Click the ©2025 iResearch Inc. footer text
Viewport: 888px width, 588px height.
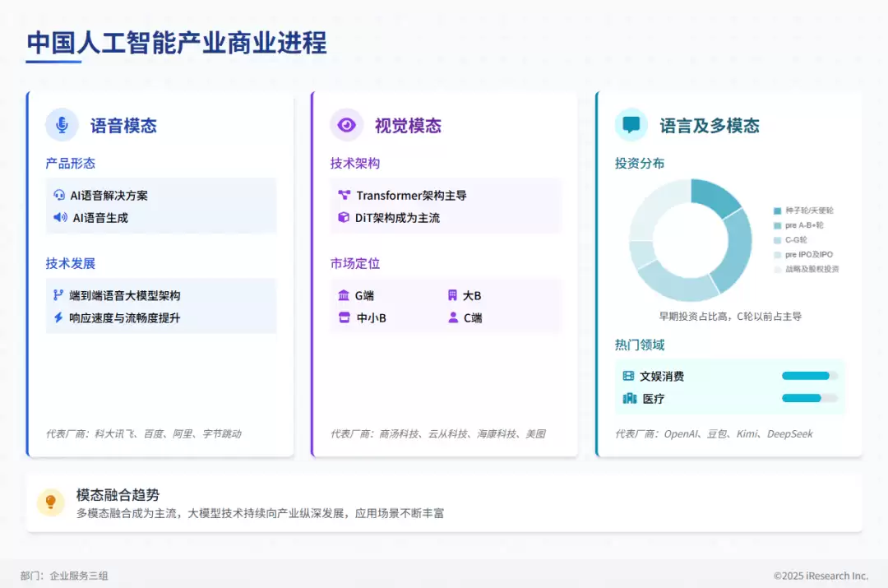coord(821,576)
